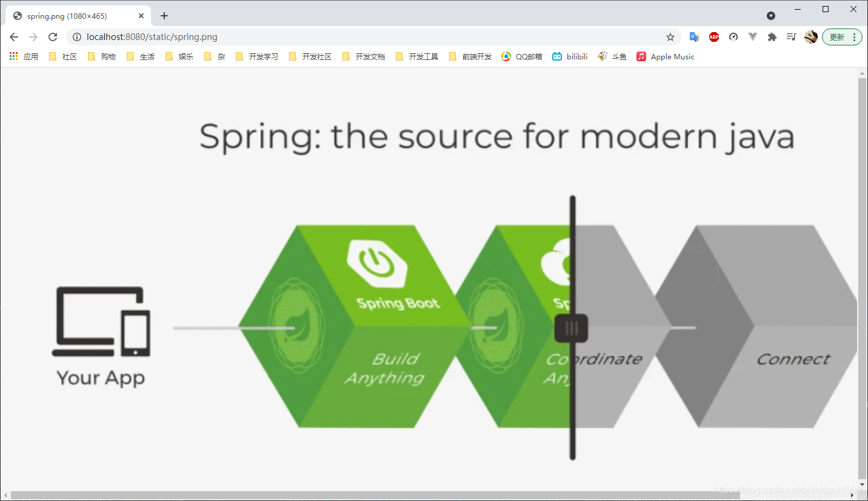Viewport: 868px width, 501px height.
Task: Open the 社区 bookmark folder
Action: 62,56
